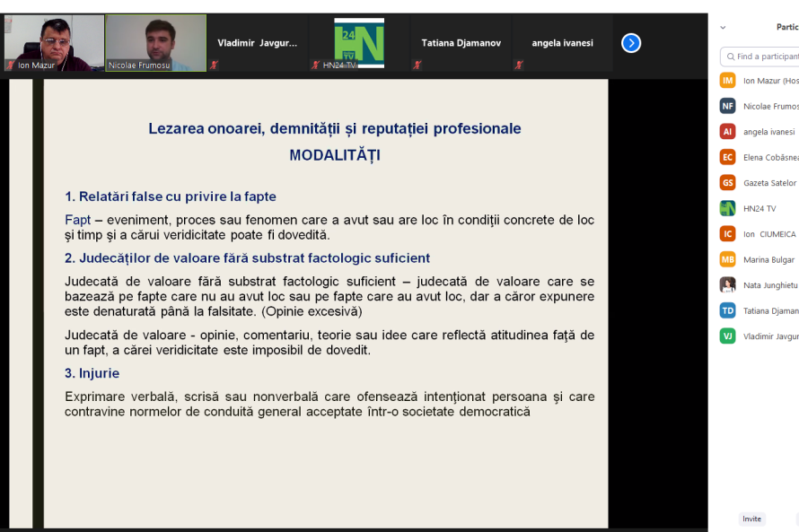Image resolution: width=799 pixels, height=532 pixels.
Task: Click Nata Junghietu's profile photo
Action: (727, 285)
